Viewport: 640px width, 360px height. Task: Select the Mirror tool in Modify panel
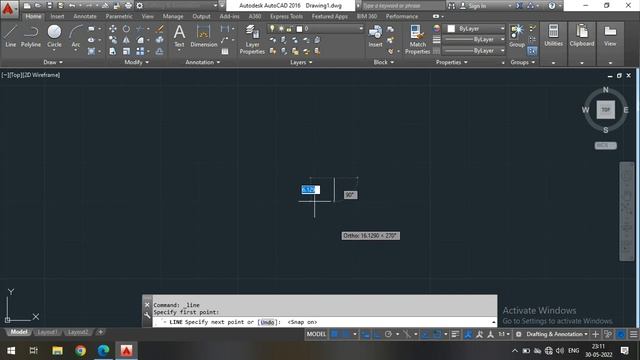click(127, 40)
